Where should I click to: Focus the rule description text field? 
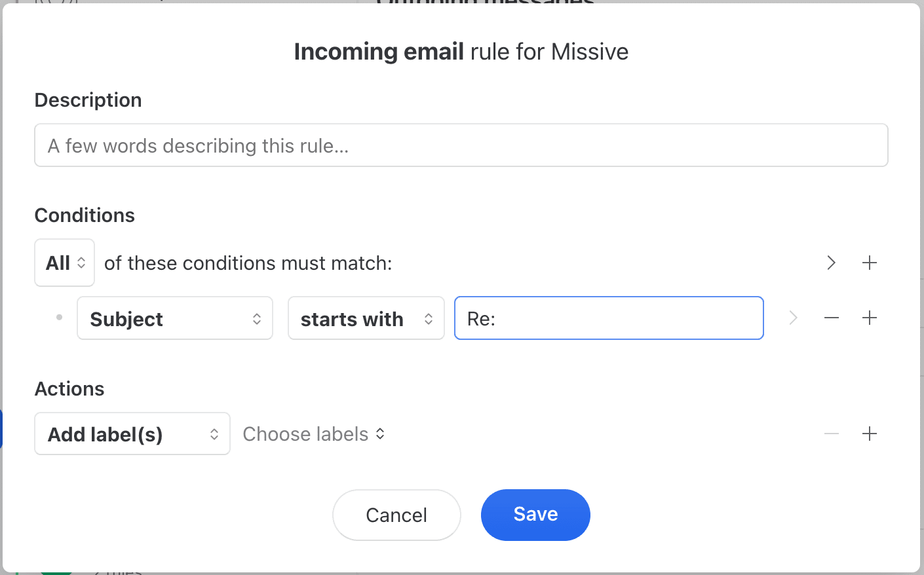coord(461,145)
